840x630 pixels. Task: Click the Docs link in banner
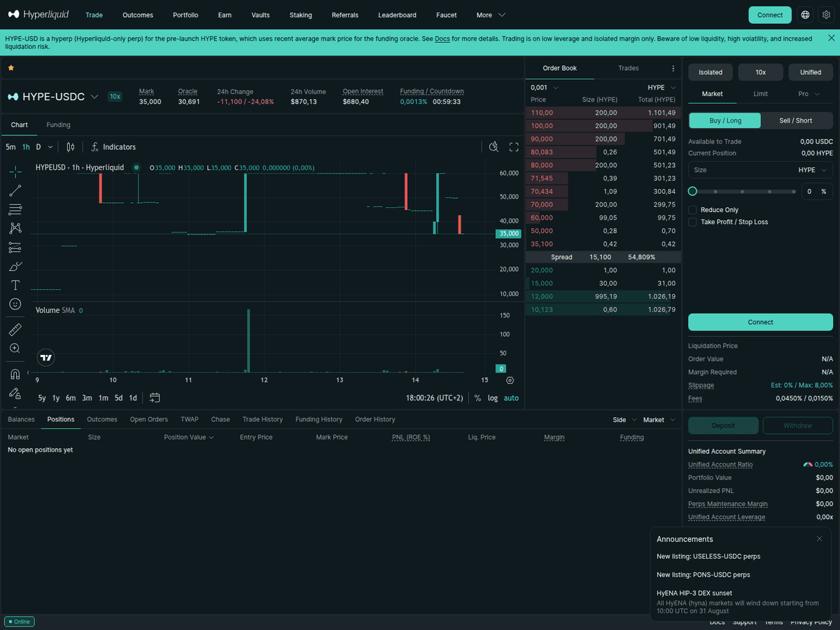tap(442, 38)
